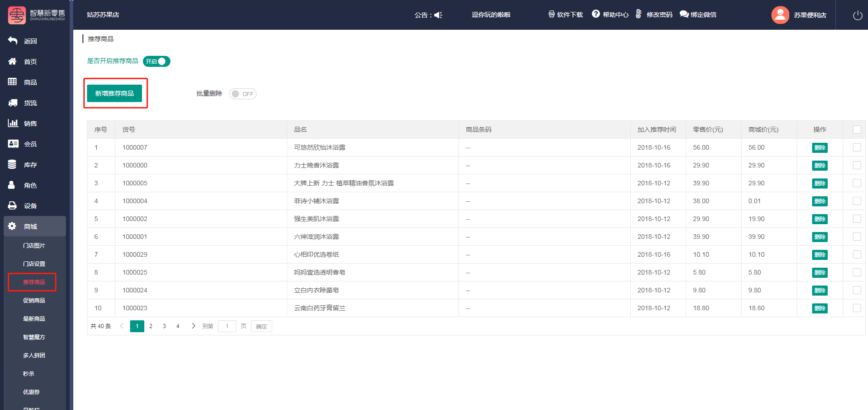Go to next page arrow in pagination

pyautogui.click(x=193, y=326)
